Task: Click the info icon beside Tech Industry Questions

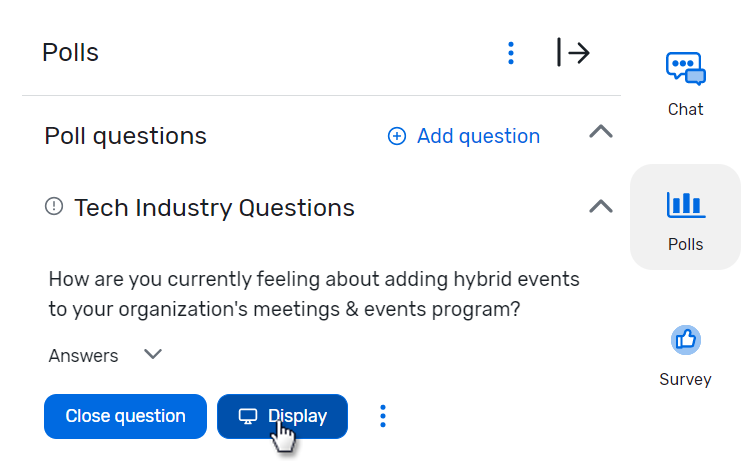Action: (55, 207)
